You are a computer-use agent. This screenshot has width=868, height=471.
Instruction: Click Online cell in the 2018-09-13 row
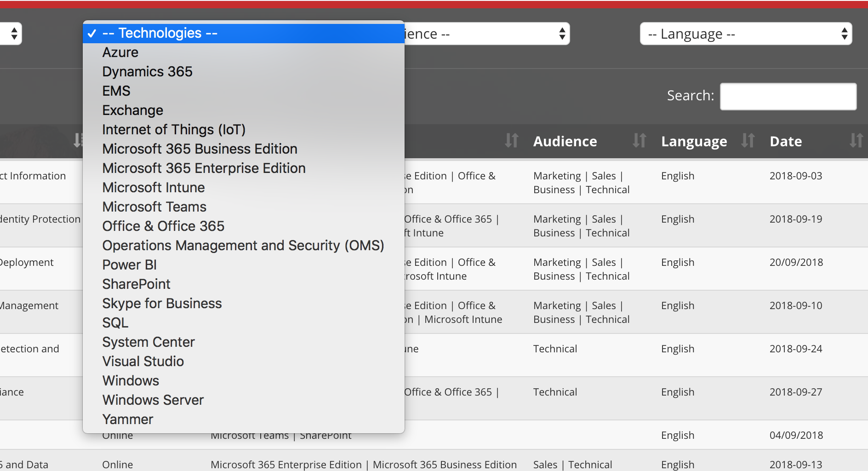117,465
